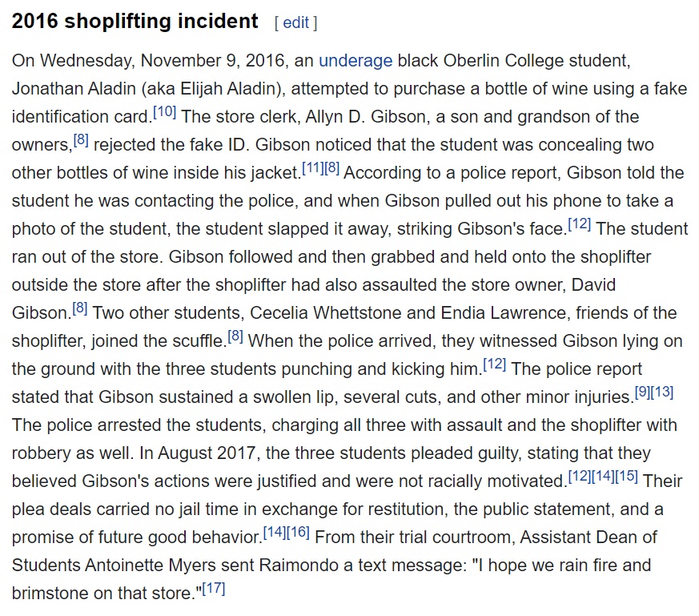Screen dimensions: 699x616
Task: Open citation [10] after identification card
Action: click(164, 111)
